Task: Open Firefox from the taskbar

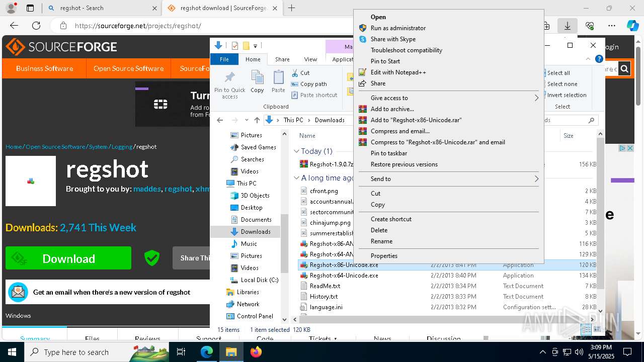Action: [x=256, y=352]
